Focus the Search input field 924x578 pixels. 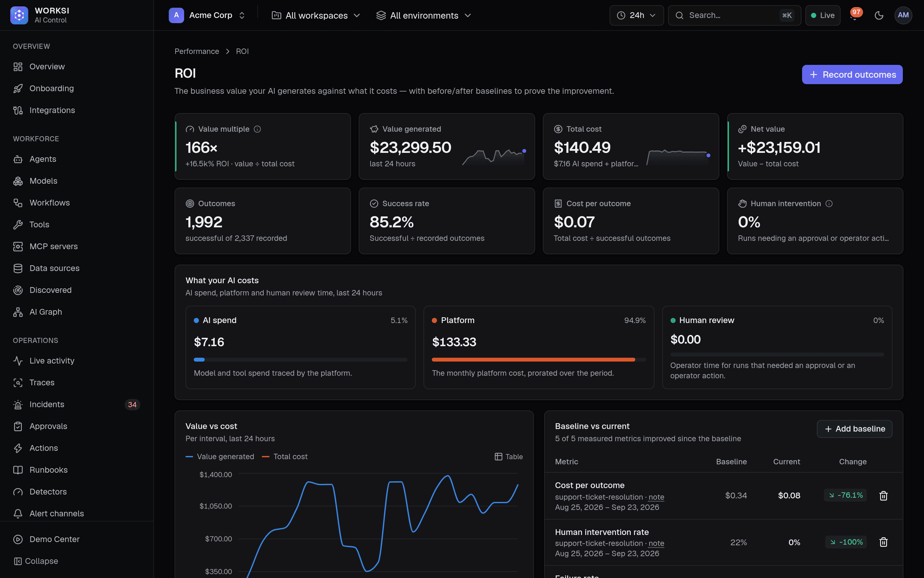(x=734, y=15)
